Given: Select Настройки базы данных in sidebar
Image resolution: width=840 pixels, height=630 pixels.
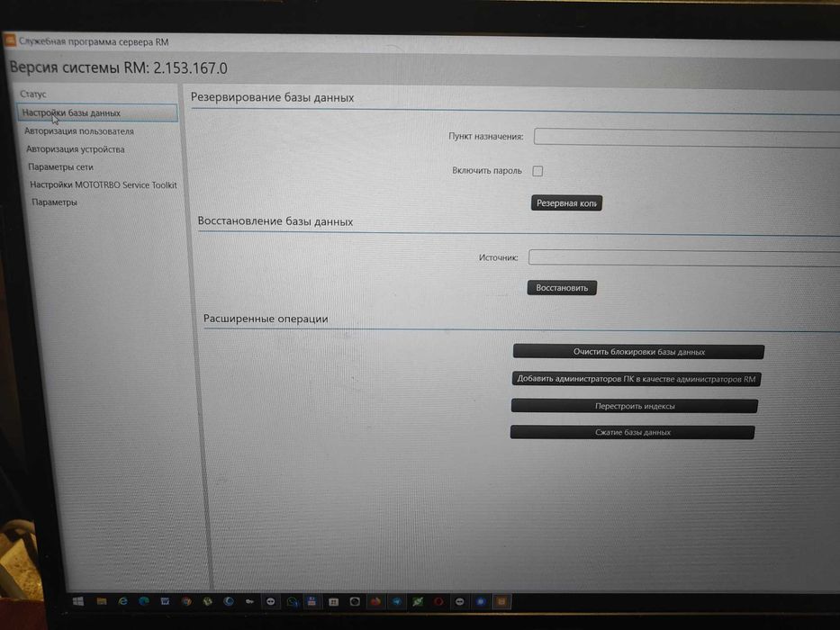Looking at the screenshot, I should [97, 112].
